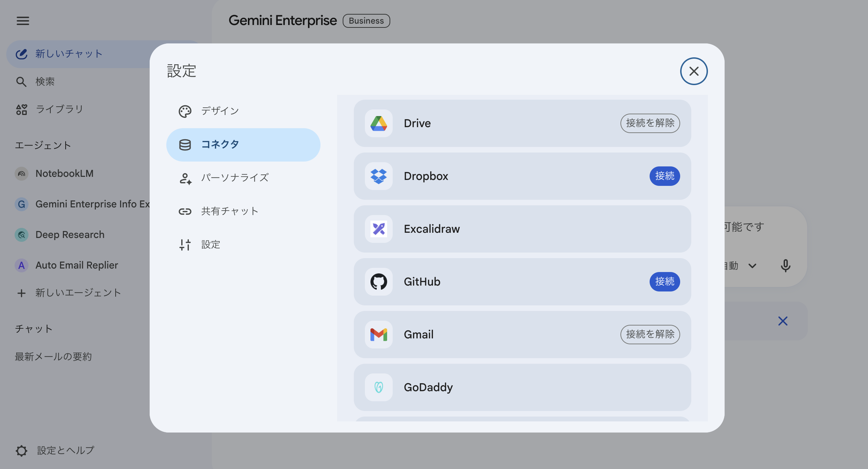Click the Gmail logo

point(379,335)
